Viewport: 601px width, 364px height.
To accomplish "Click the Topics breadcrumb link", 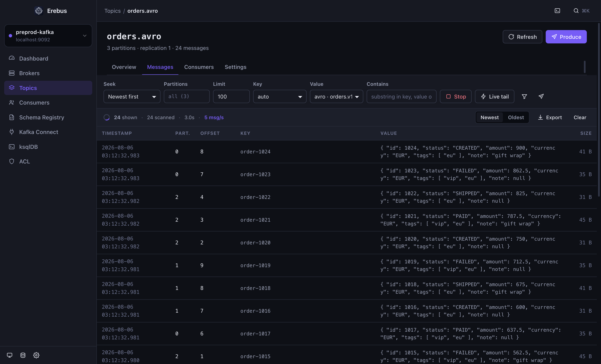I will pyautogui.click(x=112, y=11).
